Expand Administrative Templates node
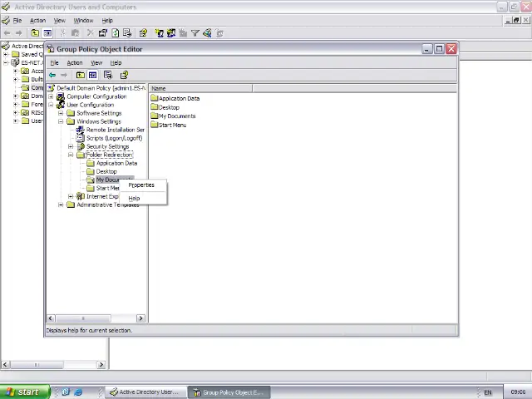Screen dimensions: 532x399 61,204
